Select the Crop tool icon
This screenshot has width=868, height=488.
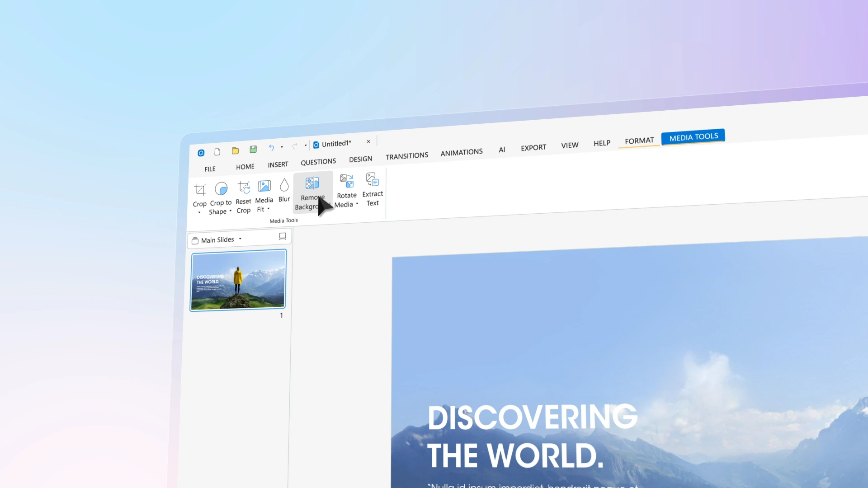[x=200, y=189]
